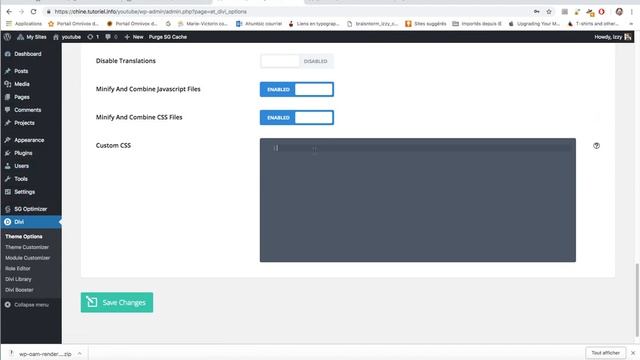Open the Divi Role Editor
Viewport: 640px width, 360px height.
18,269
